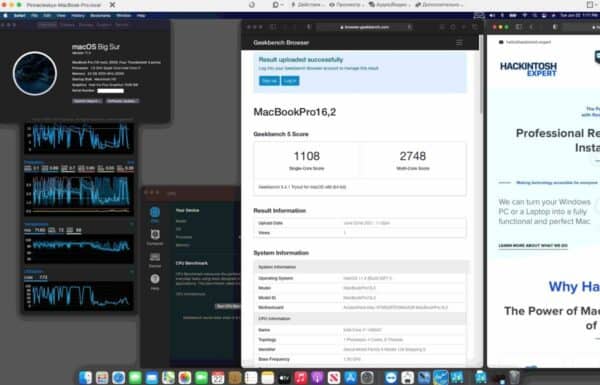Launch Music app from the Dock

pyautogui.click(x=300, y=377)
